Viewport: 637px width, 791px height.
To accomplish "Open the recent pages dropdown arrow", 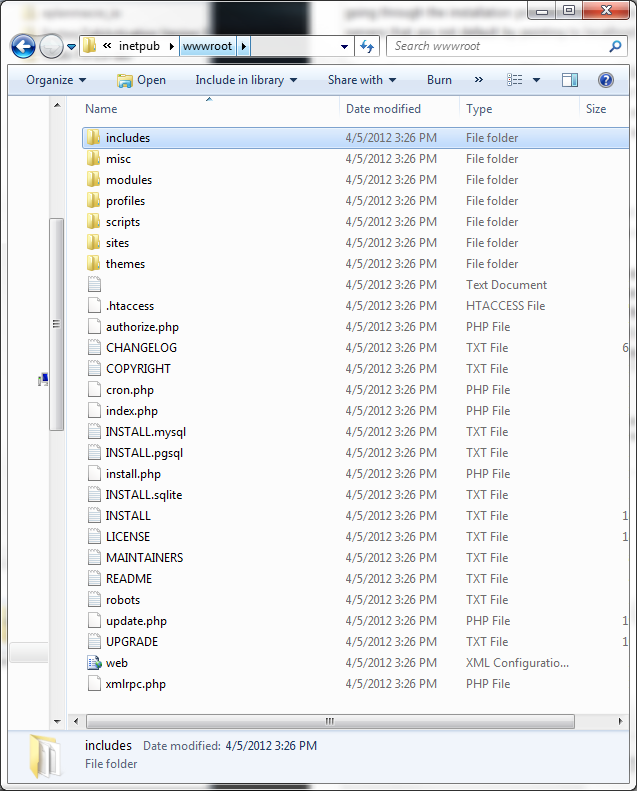I will click(x=71, y=46).
